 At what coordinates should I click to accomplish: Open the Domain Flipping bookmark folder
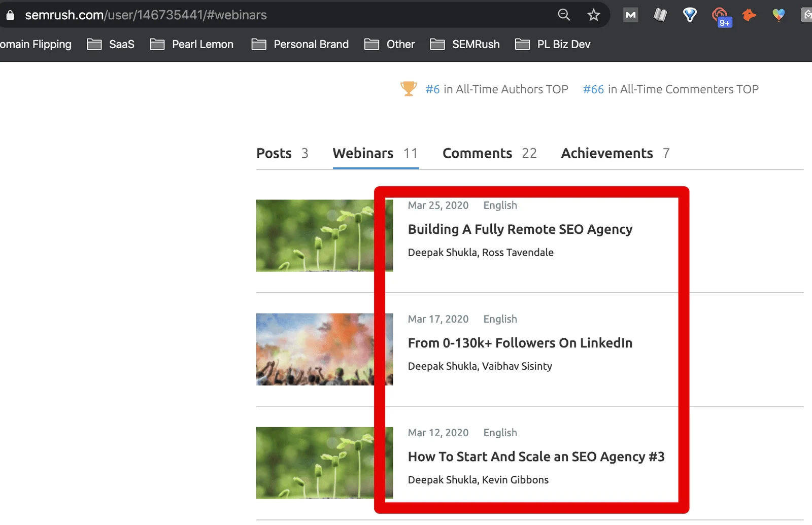pos(36,44)
